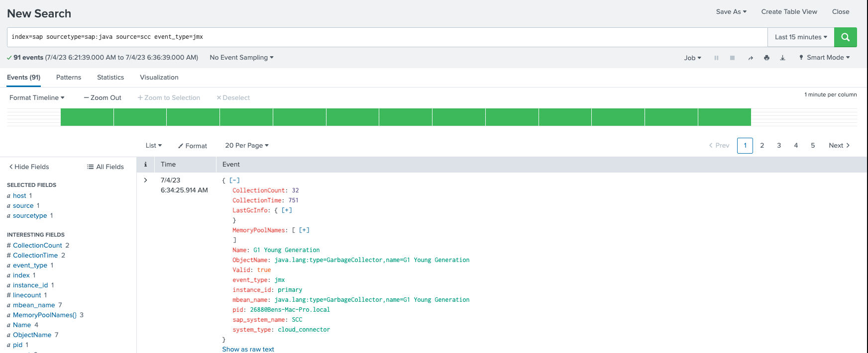Screen dimensions: 868x353
Task: Click Create Table View
Action: [x=789, y=11]
